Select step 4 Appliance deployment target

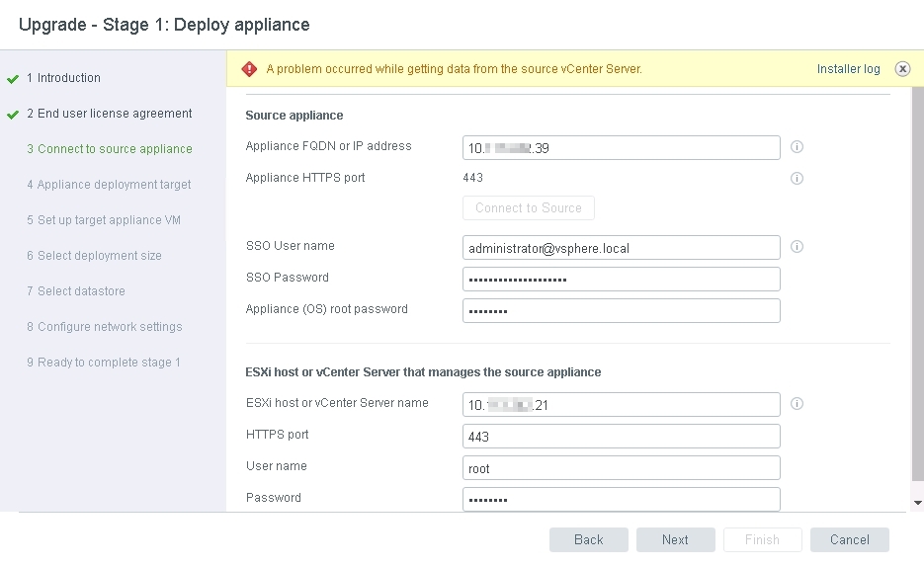(109, 185)
